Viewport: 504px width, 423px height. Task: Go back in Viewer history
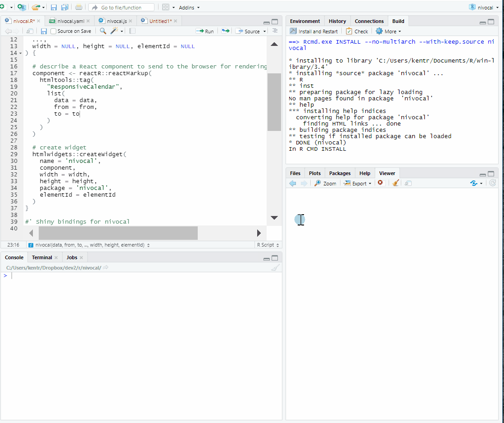pos(292,183)
